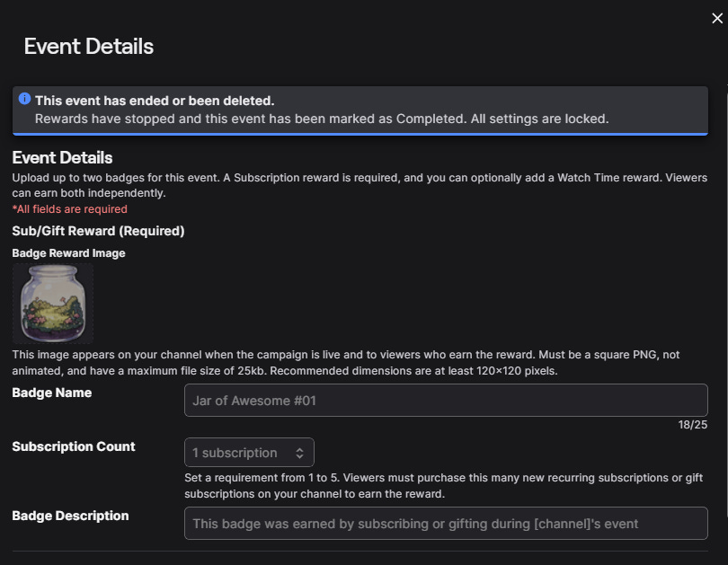Click the up-down chevron arrows for subscription count
Image resolution: width=728 pixels, height=565 pixels.
click(299, 453)
